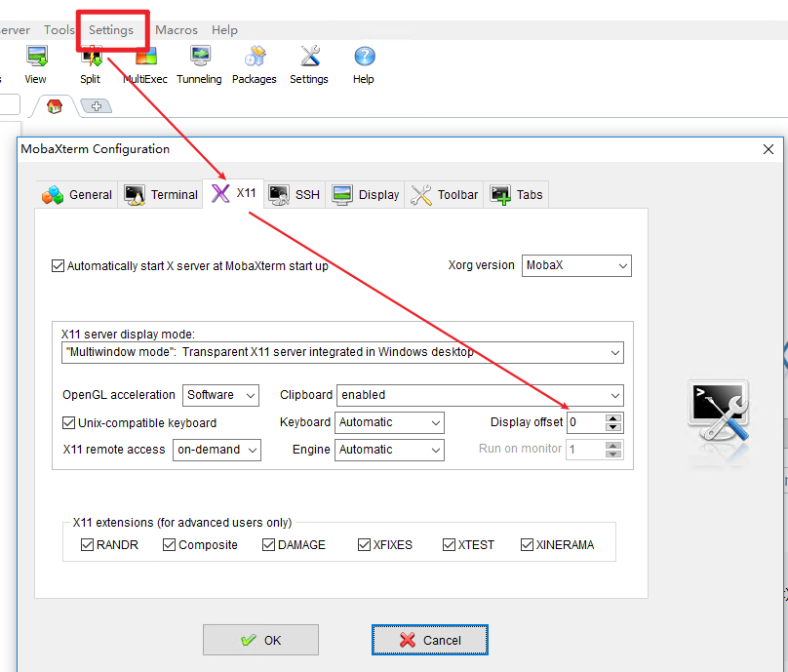Image resolution: width=788 pixels, height=672 pixels.
Task: Click the Cancel button
Action: click(430, 640)
